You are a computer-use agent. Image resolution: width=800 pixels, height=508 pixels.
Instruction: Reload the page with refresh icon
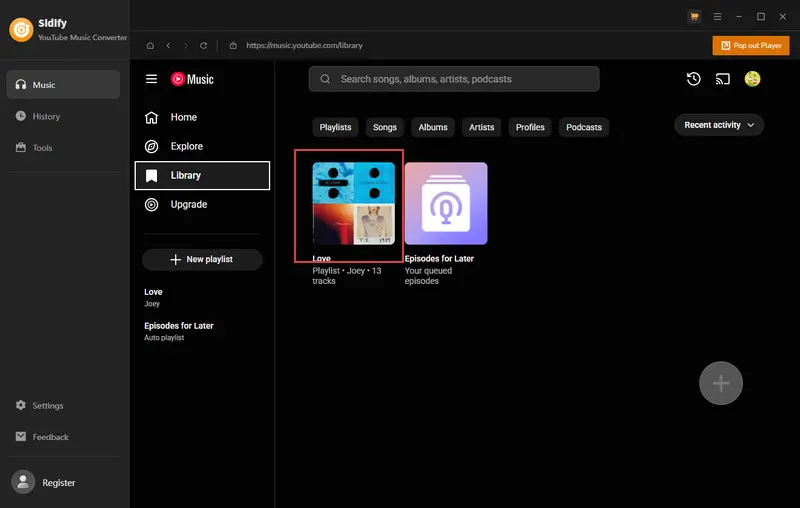point(204,45)
